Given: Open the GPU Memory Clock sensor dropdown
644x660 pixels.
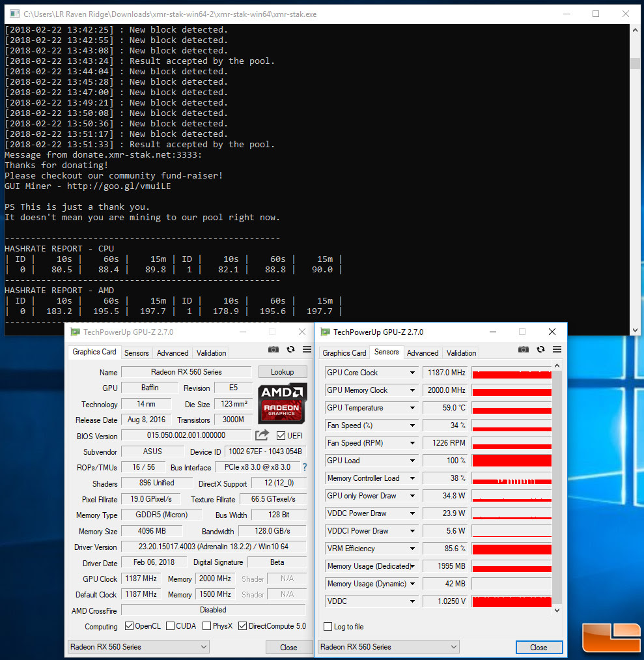Looking at the screenshot, I should coord(413,390).
